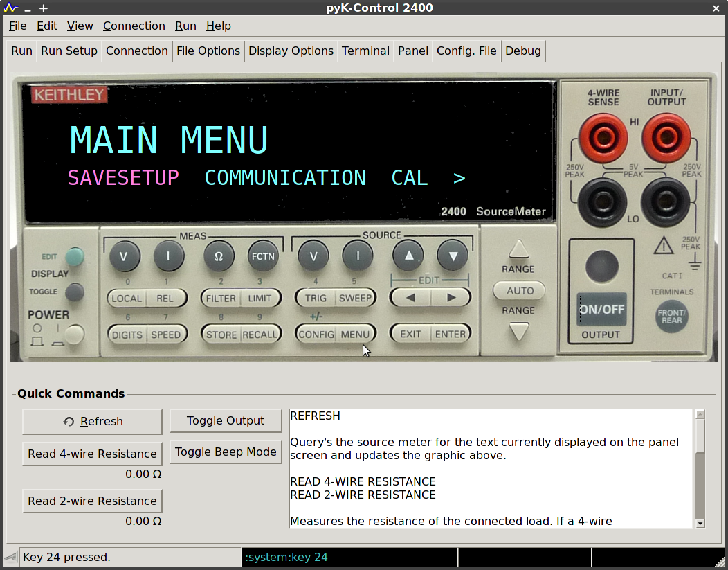
Task: Switch to the Panel tab
Action: (x=413, y=51)
